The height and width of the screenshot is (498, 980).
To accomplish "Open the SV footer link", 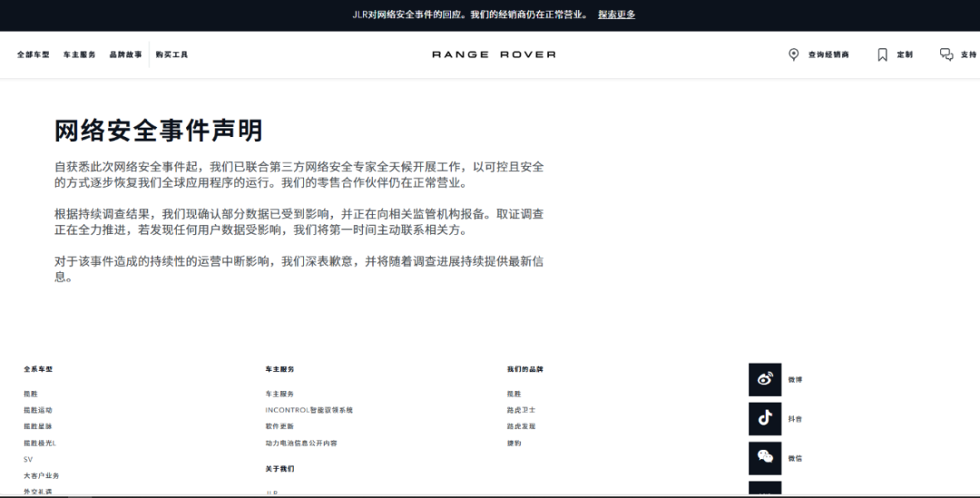I will (x=28, y=459).
